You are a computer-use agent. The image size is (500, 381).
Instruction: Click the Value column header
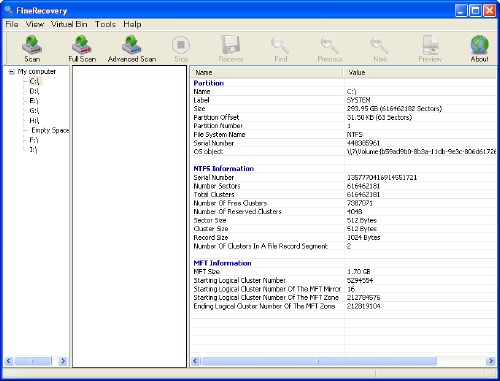click(x=421, y=72)
